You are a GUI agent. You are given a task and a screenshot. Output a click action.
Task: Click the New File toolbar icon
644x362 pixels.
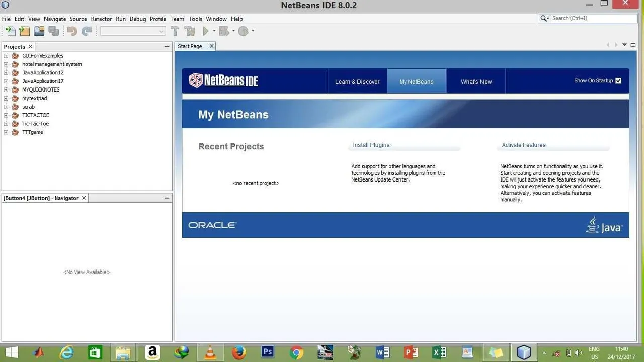click(10, 31)
